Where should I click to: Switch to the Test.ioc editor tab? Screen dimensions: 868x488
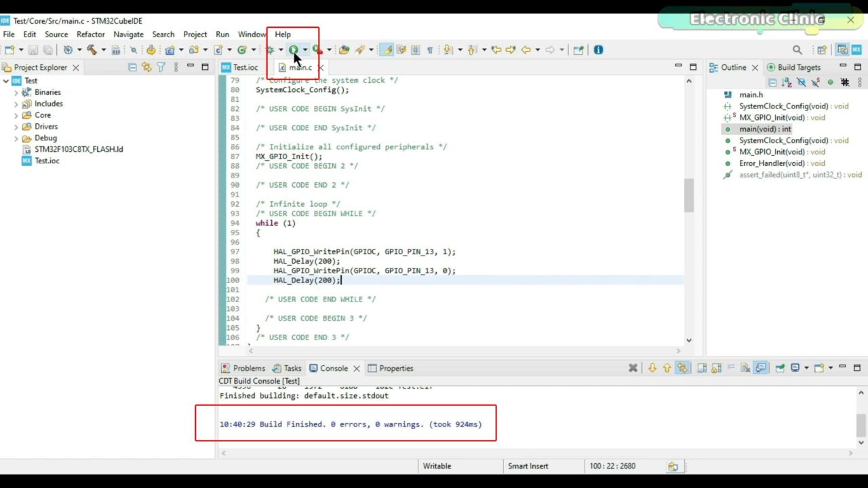click(240, 67)
